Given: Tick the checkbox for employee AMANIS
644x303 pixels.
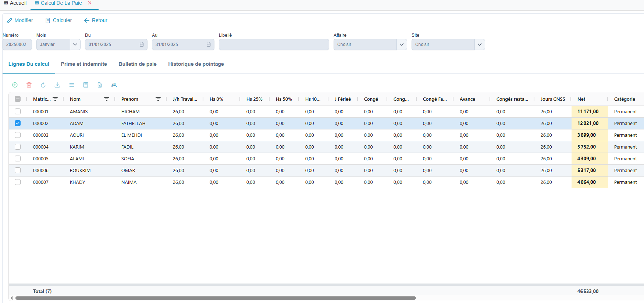Looking at the screenshot, I should coord(18,111).
